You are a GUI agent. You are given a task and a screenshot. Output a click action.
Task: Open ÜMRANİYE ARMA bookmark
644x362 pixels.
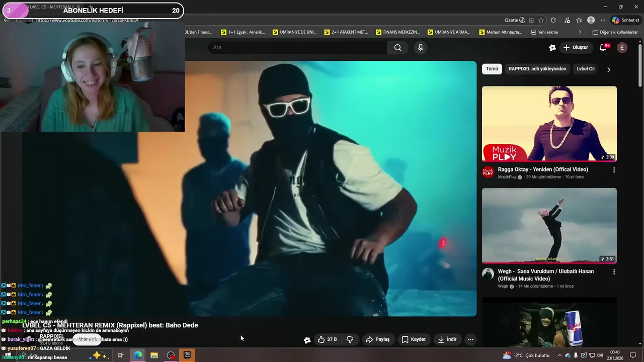(x=448, y=32)
